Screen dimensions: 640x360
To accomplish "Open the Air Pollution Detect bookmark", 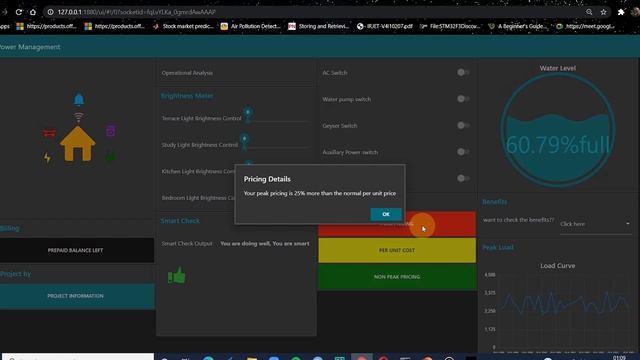I will click(251, 26).
